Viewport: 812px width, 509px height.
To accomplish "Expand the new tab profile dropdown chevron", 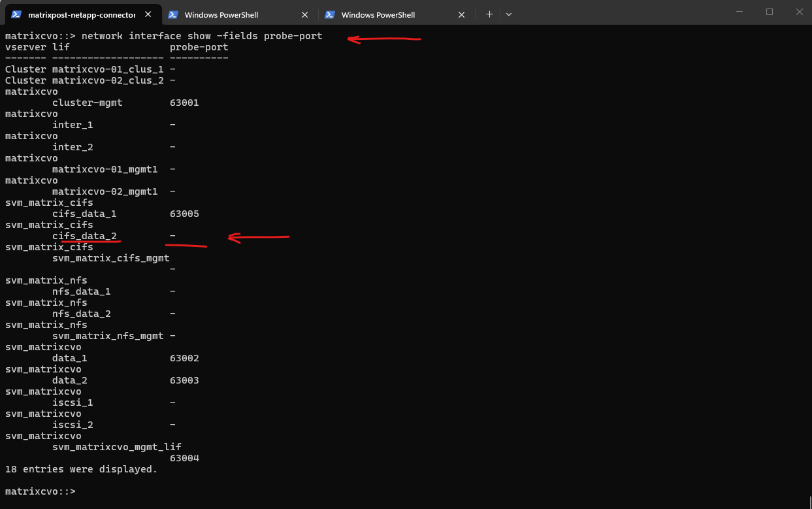I will coord(509,14).
